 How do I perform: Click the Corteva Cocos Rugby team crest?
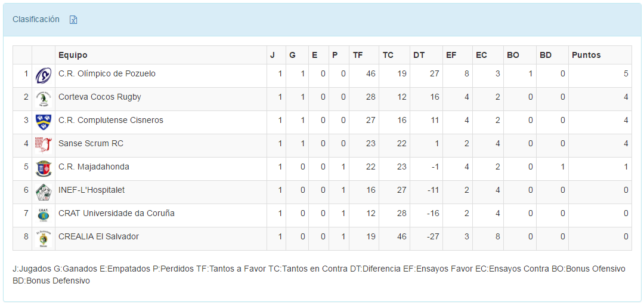[x=43, y=98]
